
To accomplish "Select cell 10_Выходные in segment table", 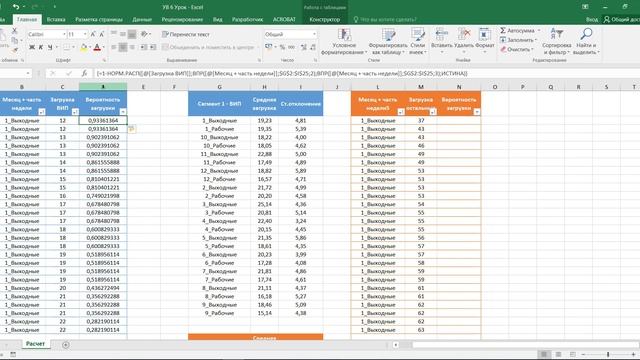I will click(x=219, y=137).
